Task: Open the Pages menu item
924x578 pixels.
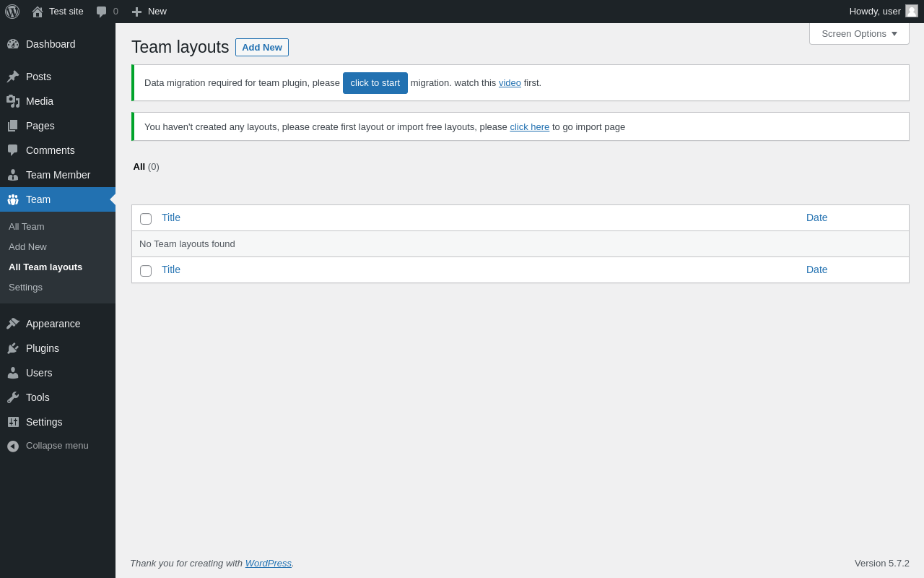Action: click(x=58, y=126)
